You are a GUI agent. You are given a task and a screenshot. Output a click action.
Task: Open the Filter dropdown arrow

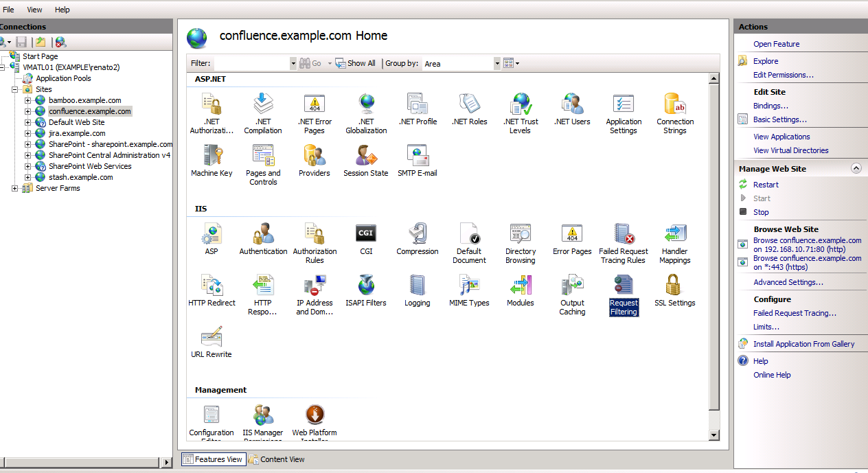pyautogui.click(x=293, y=63)
